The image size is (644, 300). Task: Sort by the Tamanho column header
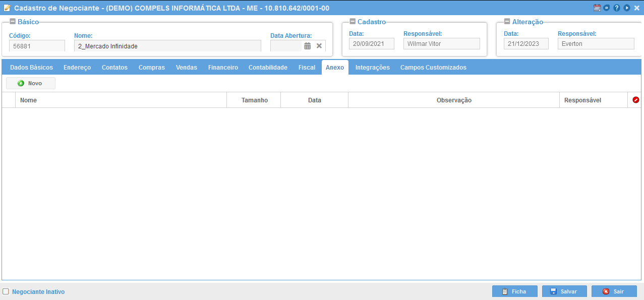coord(254,100)
